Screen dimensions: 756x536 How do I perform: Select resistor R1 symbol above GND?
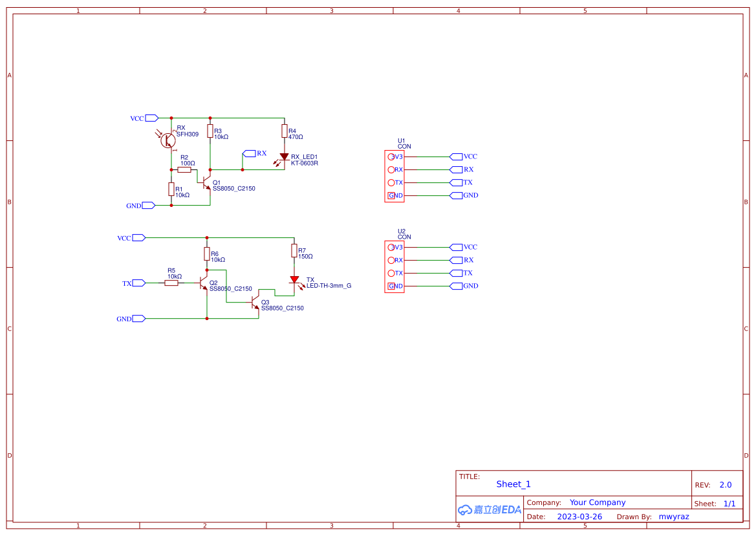(x=171, y=189)
